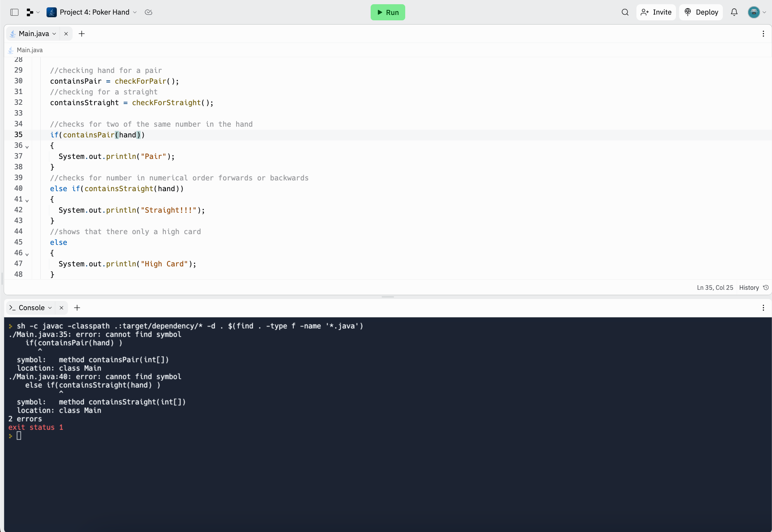The height and width of the screenshot is (532, 772).
Task: Open the editor pane options menu
Action: 763,33
